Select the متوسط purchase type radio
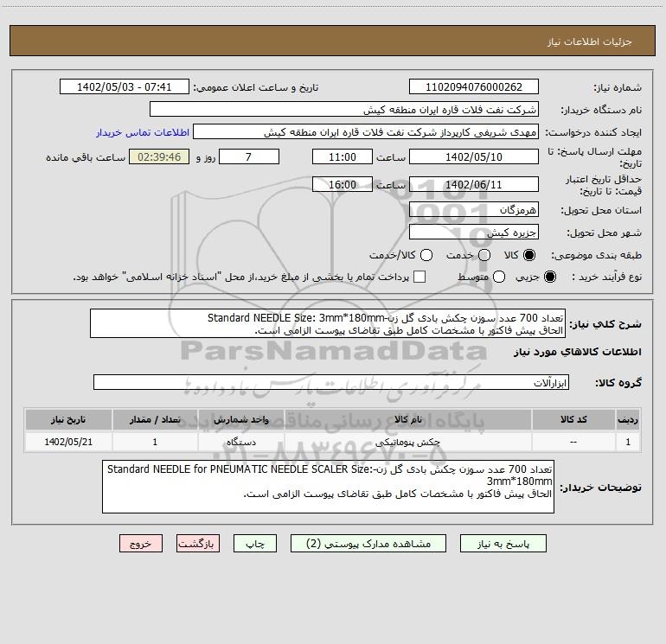The image size is (666, 644). (499, 277)
